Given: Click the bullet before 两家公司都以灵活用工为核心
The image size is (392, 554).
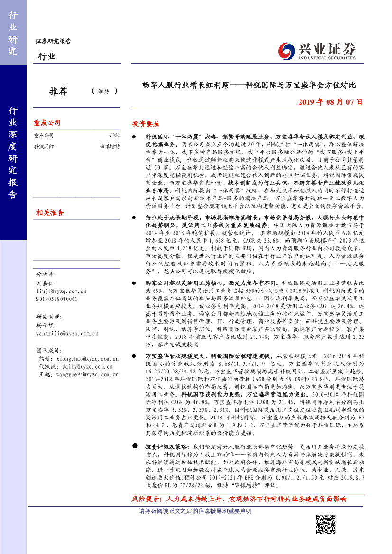Looking at the screenshot, I should (x=135, y=282).
